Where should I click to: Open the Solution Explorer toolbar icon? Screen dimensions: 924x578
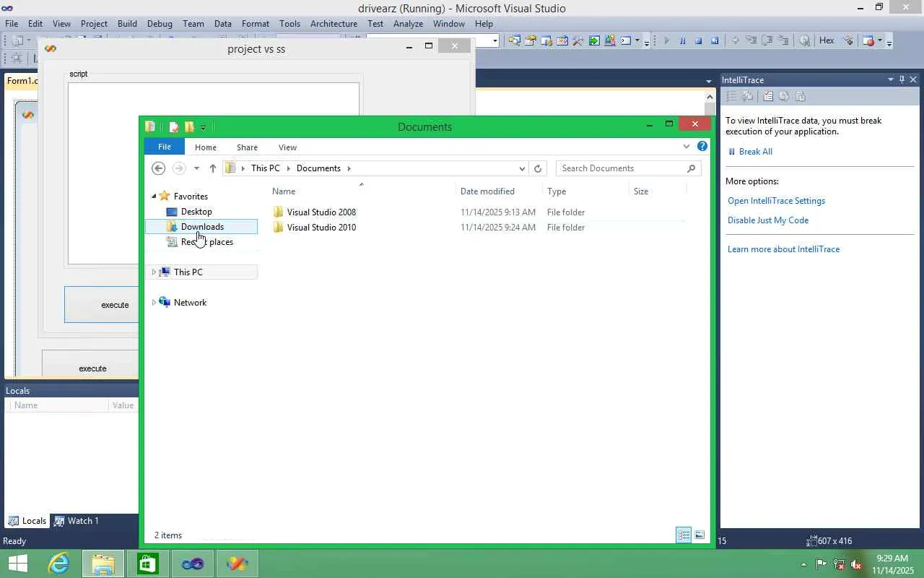pyautogui.click(x=515, y=41)
